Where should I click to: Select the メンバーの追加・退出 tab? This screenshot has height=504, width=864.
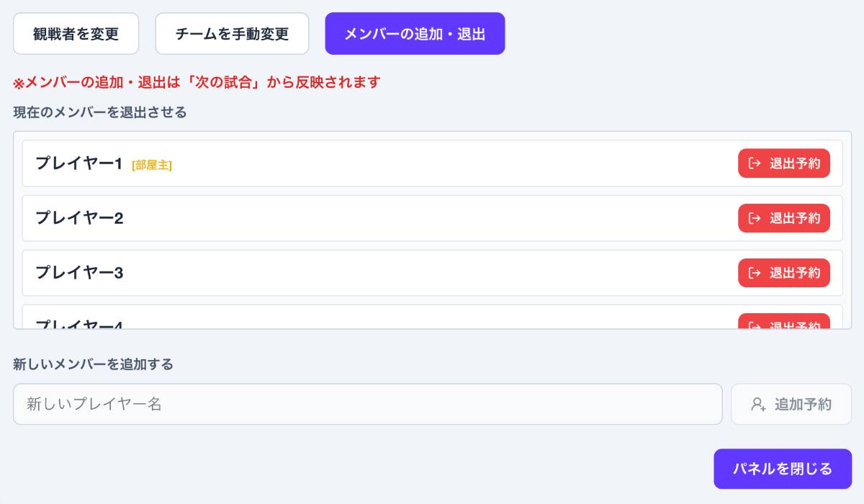[x=415, y=34]
